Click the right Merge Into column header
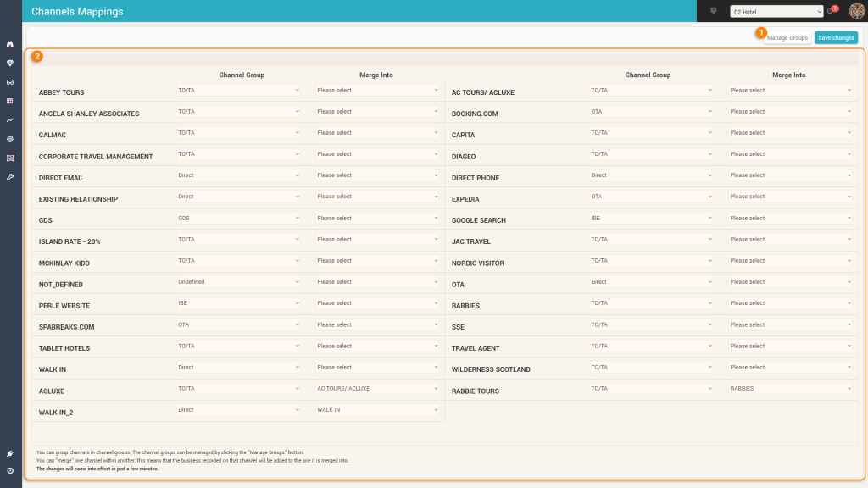Image resolution: width=868 pixels, height=488 pixels. (789, 75)
